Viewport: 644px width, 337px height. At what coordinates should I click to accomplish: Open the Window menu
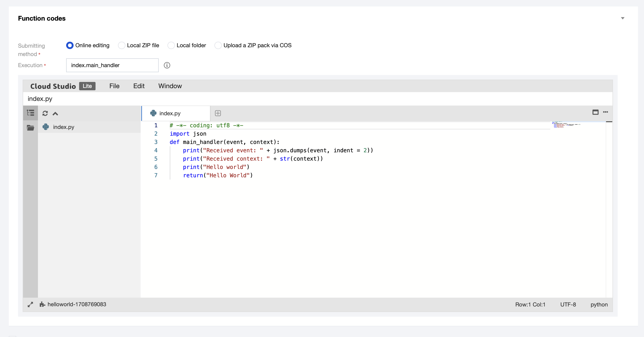tap(170, 86)
